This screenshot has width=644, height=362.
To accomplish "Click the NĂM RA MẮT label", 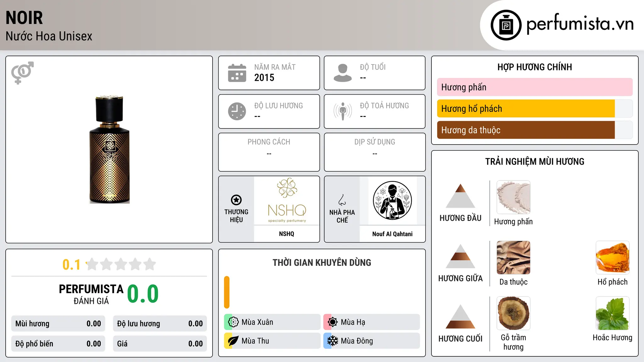I will pyautogui.click(x=275, y=67).
